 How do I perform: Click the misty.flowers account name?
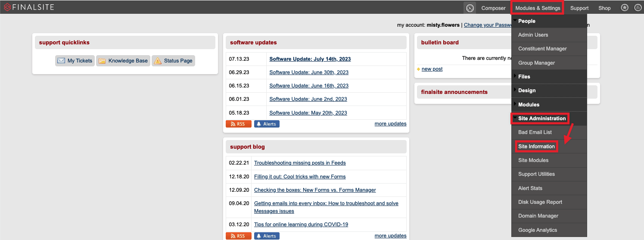[443, 25]
